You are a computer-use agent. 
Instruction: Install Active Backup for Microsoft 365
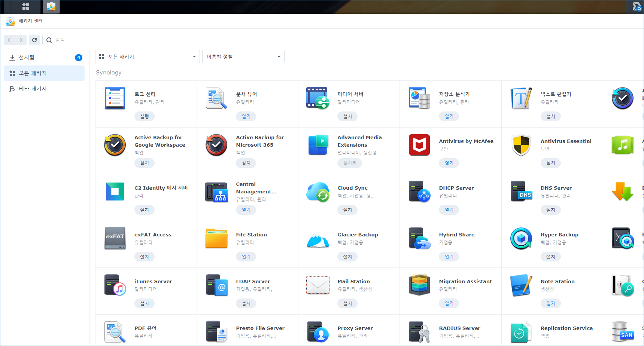coord(246,163)
